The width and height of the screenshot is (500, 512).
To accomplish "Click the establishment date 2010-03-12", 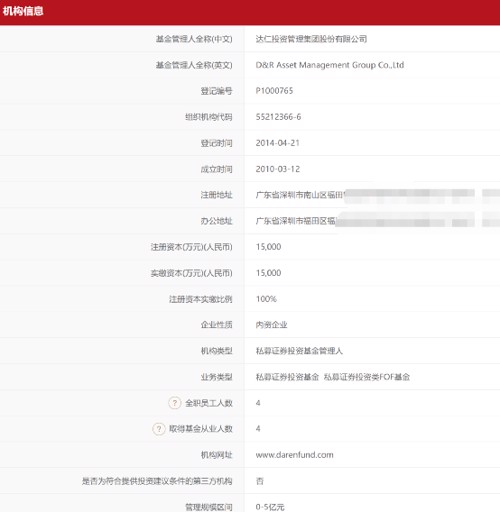I will [278, 169].
